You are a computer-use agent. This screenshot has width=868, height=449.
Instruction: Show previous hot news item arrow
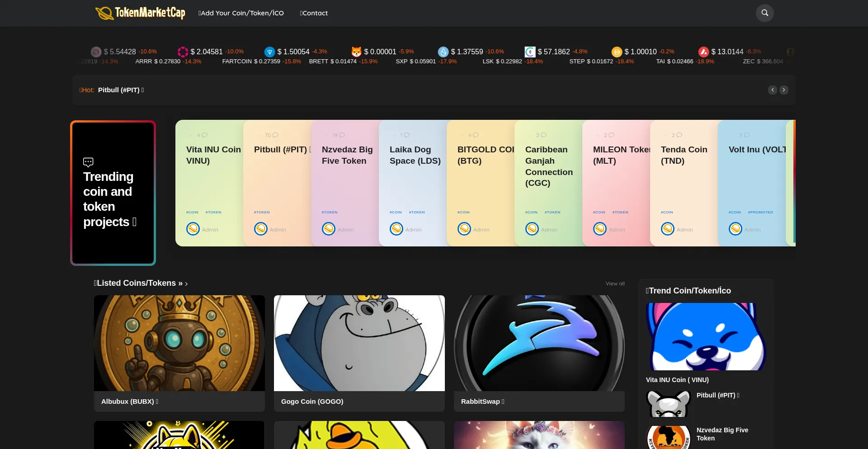point(773,90)
